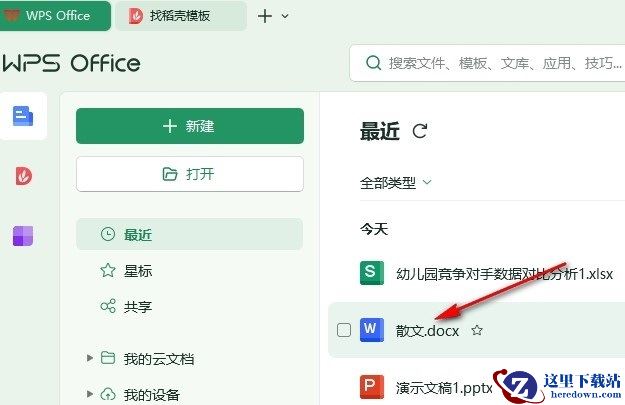Click the star icon beside 星标

108,270
